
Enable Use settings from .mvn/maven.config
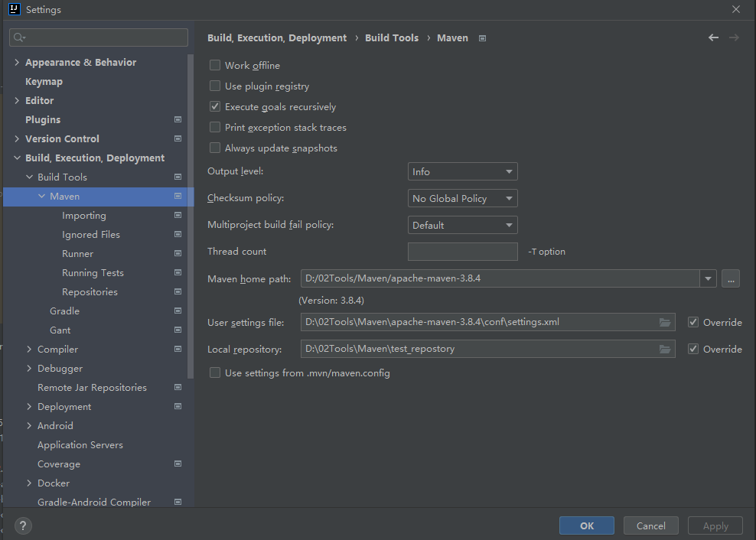(x=215, y=372)
